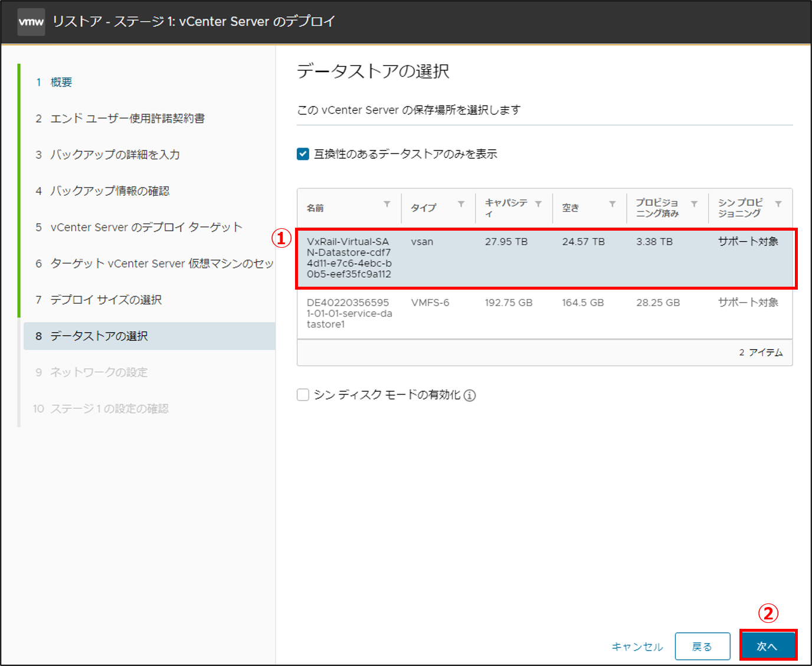The height and width of the screenshot is (666, 812).
Task: Open the filter icon for キャパシティ column
Action: pos(538,204)
